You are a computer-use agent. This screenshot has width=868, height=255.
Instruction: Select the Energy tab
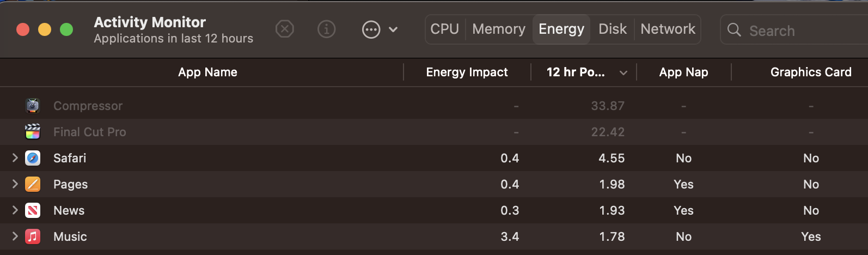pyautogui.click(x=561, y=29)
